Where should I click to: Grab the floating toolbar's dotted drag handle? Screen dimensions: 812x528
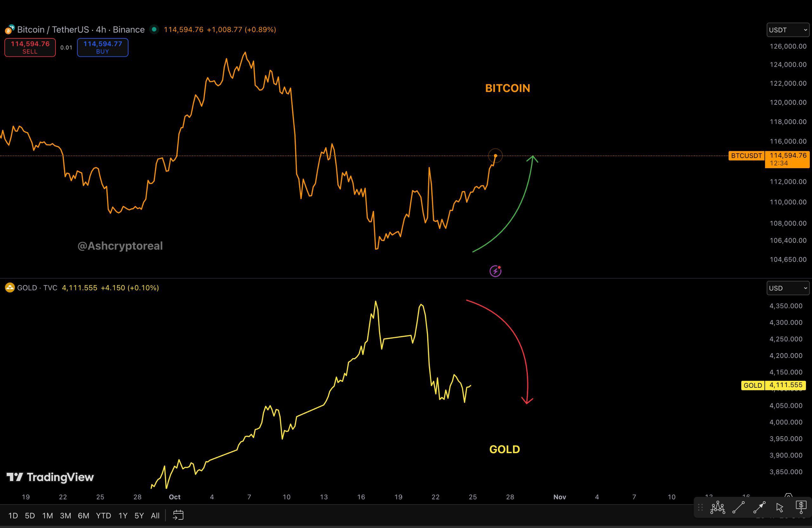[700, 507]
